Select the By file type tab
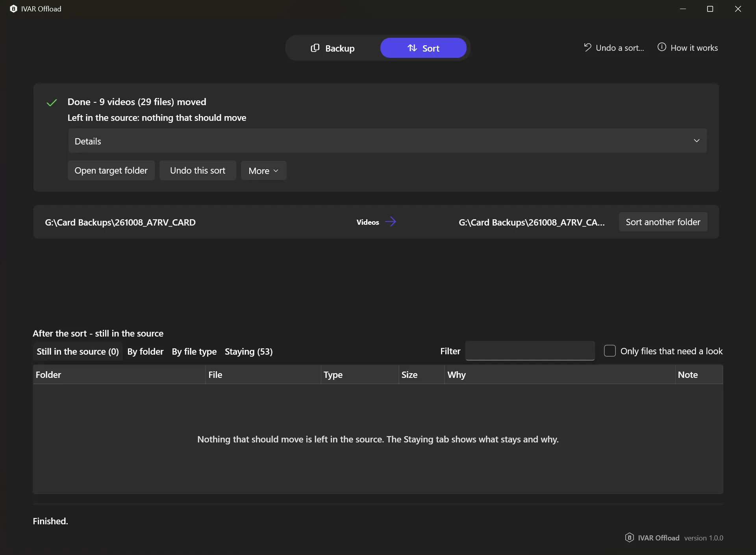Image resolution: width=756 pixels, height=555 pixels. (194, 351)
